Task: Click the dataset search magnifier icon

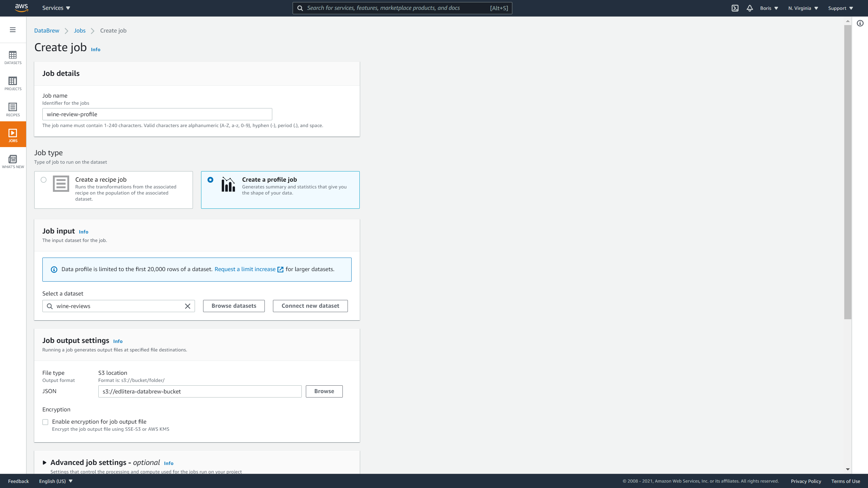Action: coord(50,306)
